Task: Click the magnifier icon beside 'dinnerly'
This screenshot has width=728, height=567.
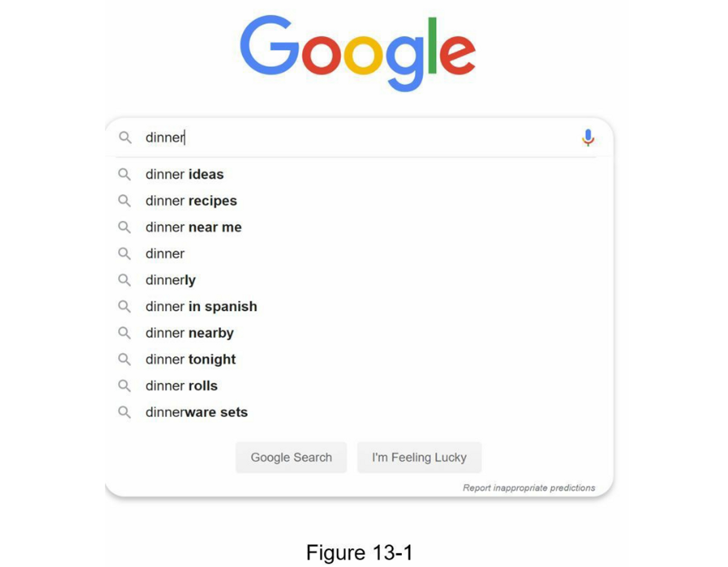Action: coord(124,280)
